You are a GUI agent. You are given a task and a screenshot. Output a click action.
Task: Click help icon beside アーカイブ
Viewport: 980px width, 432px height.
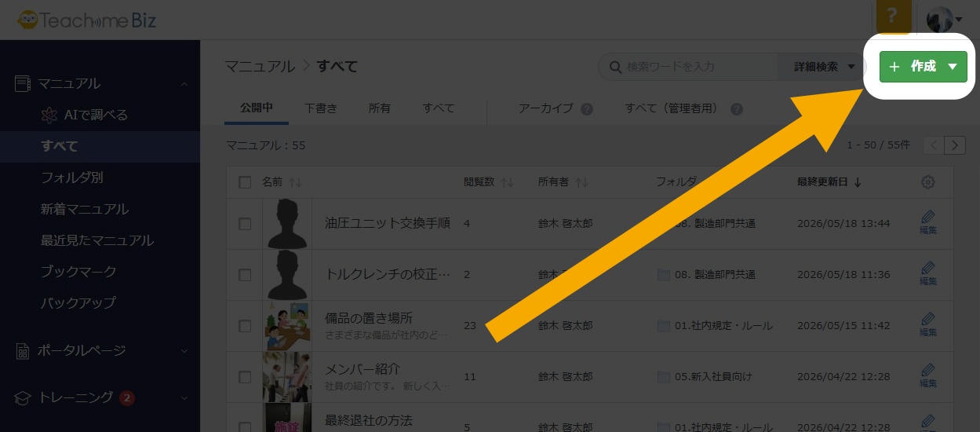pyautogui.click(x=587, y=109)
